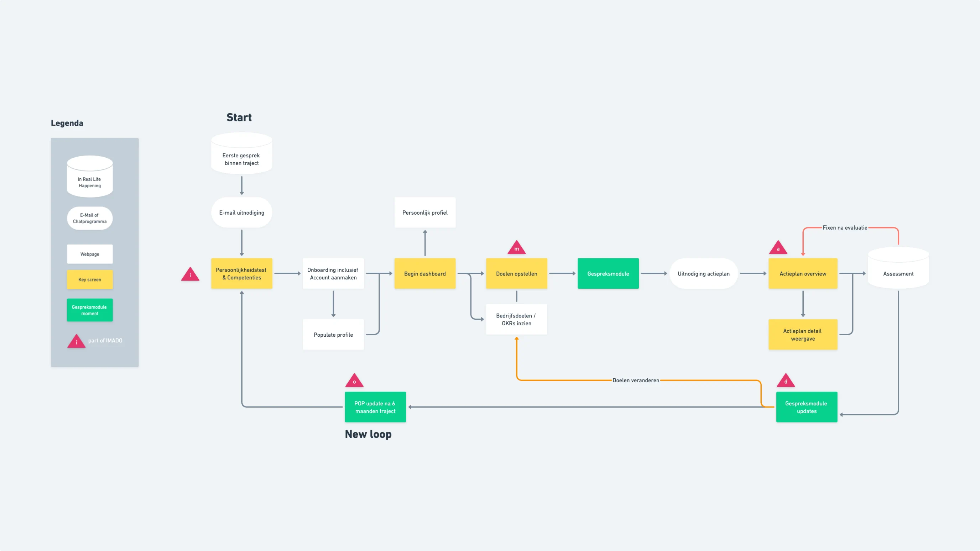
Task: Select the 'Actieplan overview' box
Action: 803,273
